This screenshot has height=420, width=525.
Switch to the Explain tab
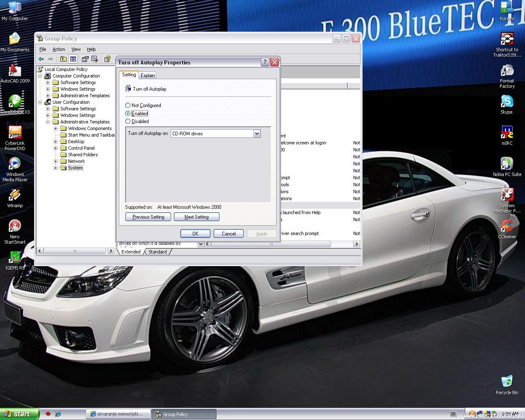tap(148, 75)
